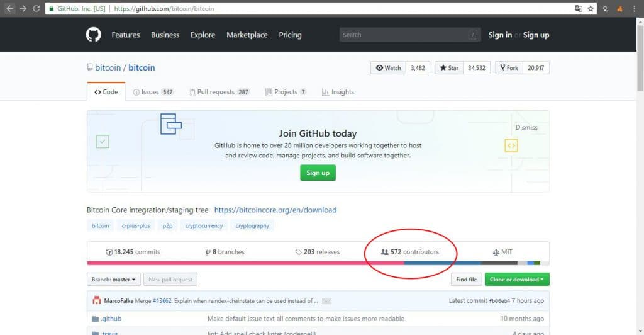Click the .github folder icon
This screenshot has height=335, width=644.
[96, 319]
